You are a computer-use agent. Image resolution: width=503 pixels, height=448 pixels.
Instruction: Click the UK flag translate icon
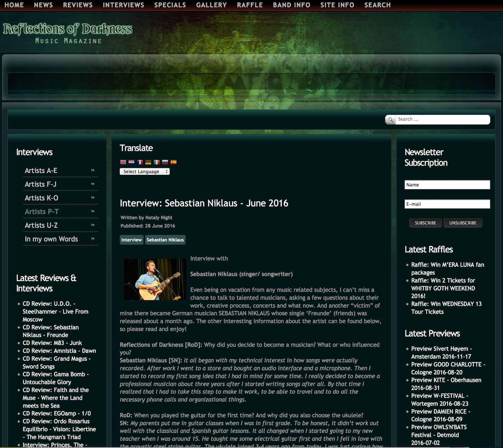123,162
